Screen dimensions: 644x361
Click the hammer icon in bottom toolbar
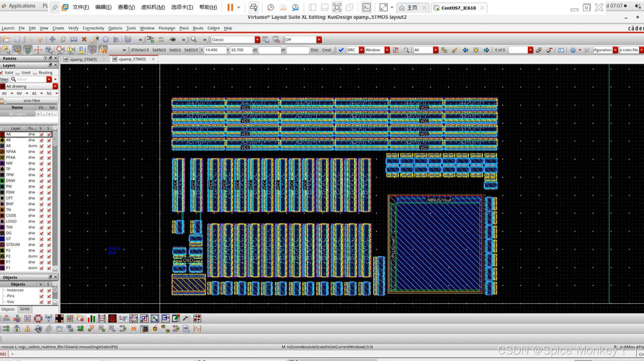pos(186,319)
